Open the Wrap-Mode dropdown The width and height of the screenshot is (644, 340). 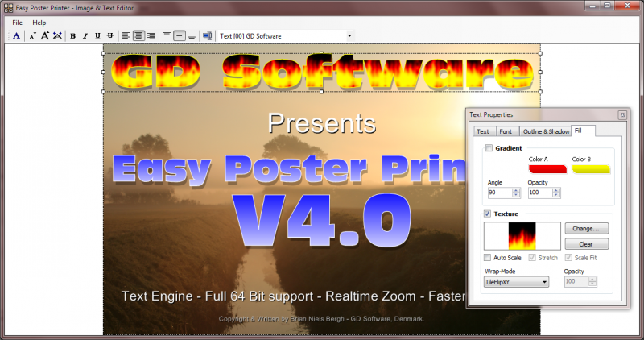click(x=516, y=282)
